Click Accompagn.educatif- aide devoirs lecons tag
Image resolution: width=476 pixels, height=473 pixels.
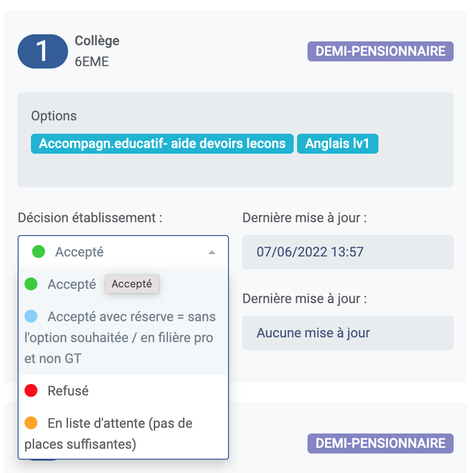click(x=162, y=144)
